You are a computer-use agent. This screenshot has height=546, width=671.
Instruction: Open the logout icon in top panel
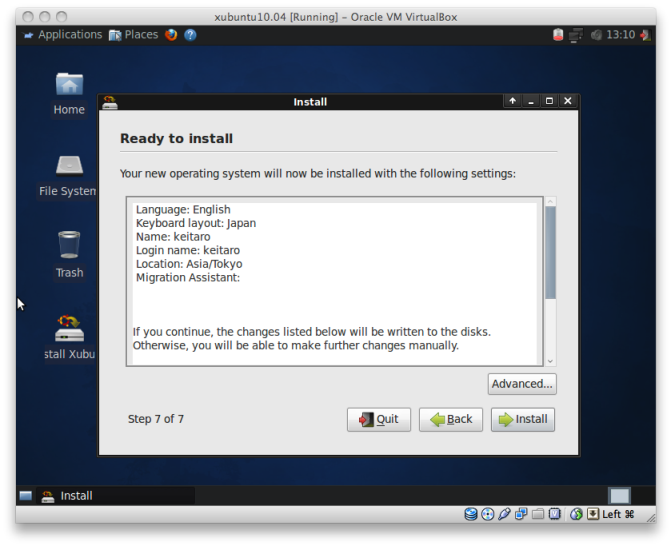[645, 35]
